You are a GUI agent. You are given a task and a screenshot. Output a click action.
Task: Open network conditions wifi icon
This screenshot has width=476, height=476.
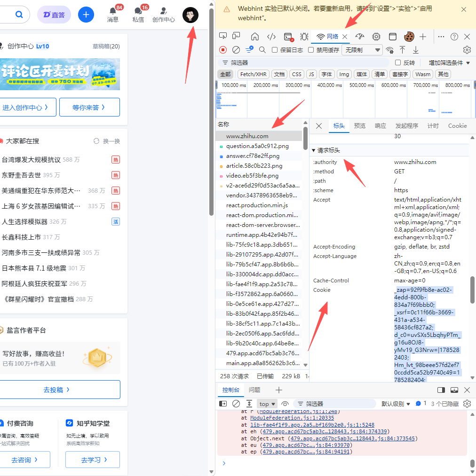[x=389, y=50]
